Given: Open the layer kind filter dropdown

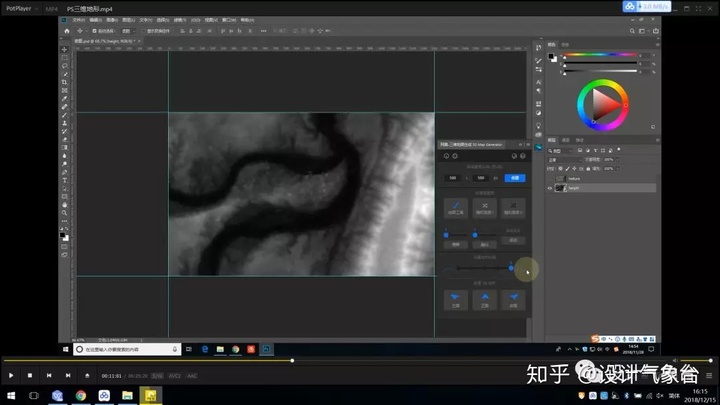Looking at the screenshot, I should pos(560,151).
